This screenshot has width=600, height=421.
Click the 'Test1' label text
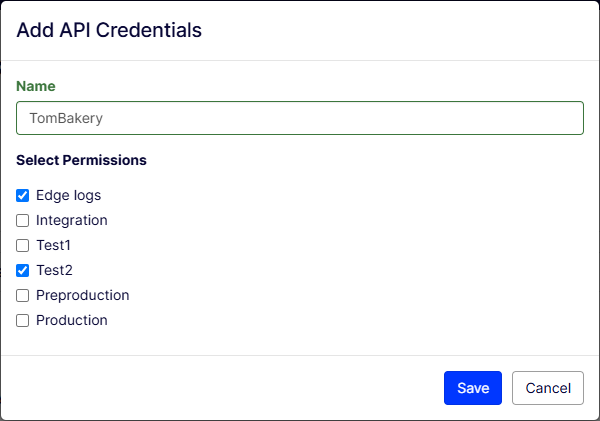54,246
